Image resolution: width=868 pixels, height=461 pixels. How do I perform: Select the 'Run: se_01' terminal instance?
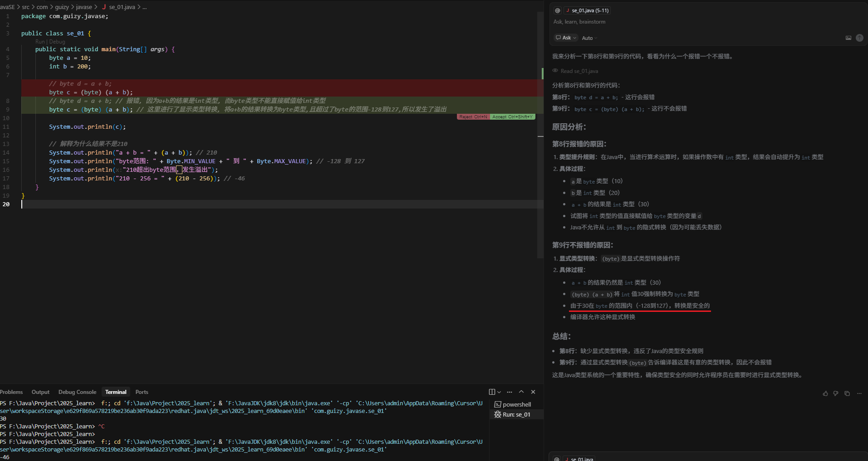pyautogui.click(x=516, y=414)
